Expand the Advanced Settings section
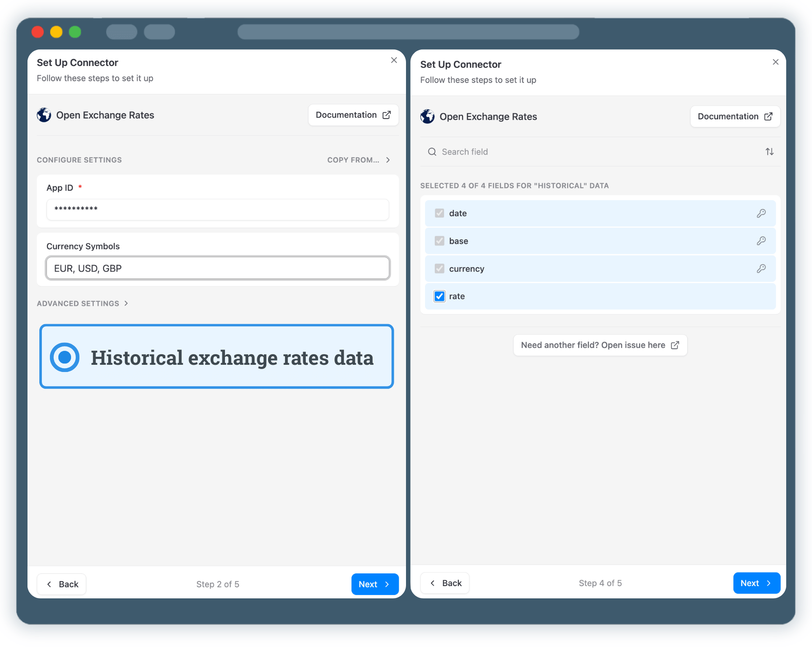This screenshot has height=661, width=812. (x=82, y=303)
